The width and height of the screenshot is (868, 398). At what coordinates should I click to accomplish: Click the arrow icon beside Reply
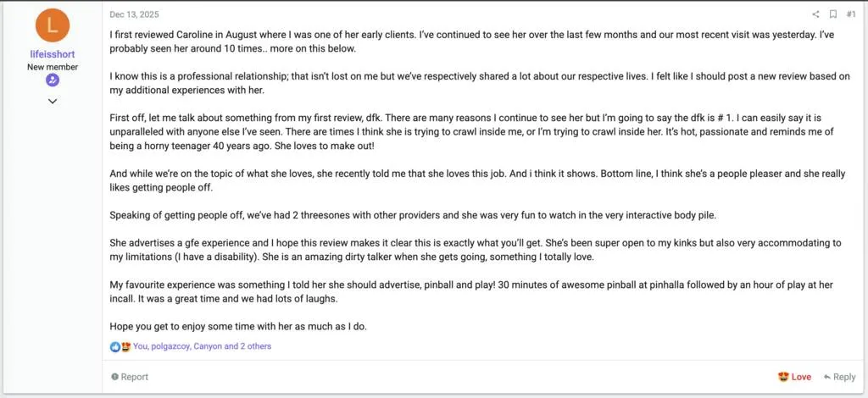pos(826,377)
